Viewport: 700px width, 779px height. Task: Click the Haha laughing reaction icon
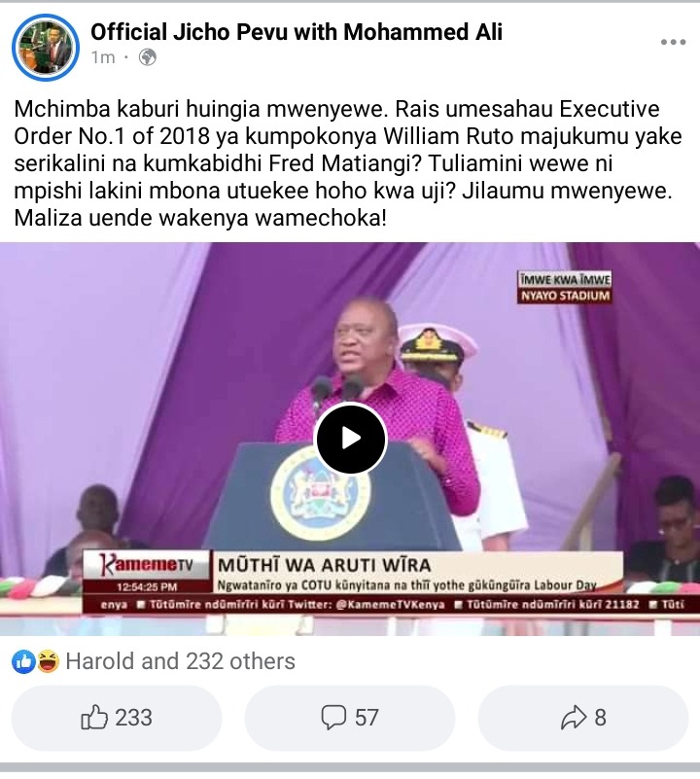(48, 661)
